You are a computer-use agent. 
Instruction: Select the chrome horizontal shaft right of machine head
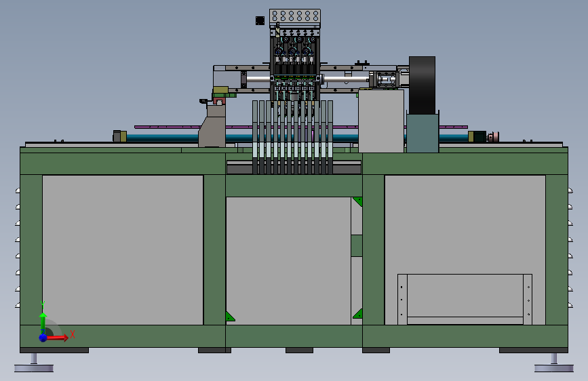tap(346, 79)
